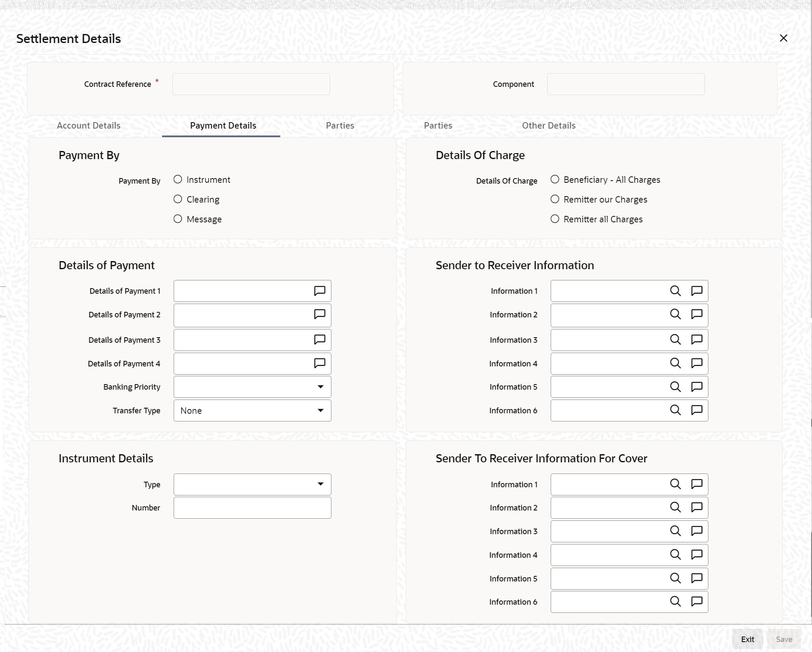
Task: Click search icon for Cover section Information 3
Action: click(x=675, y=531)
